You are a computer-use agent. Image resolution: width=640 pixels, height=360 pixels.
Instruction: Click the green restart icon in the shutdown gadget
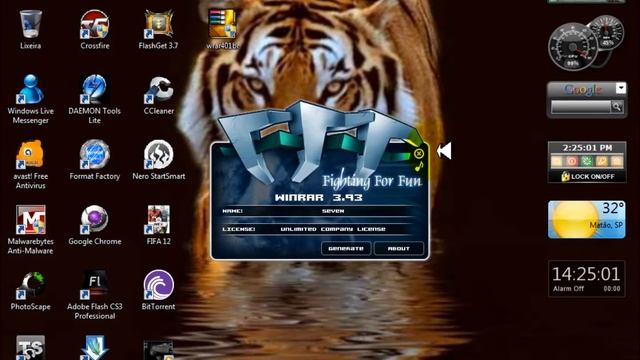(587, 161)
